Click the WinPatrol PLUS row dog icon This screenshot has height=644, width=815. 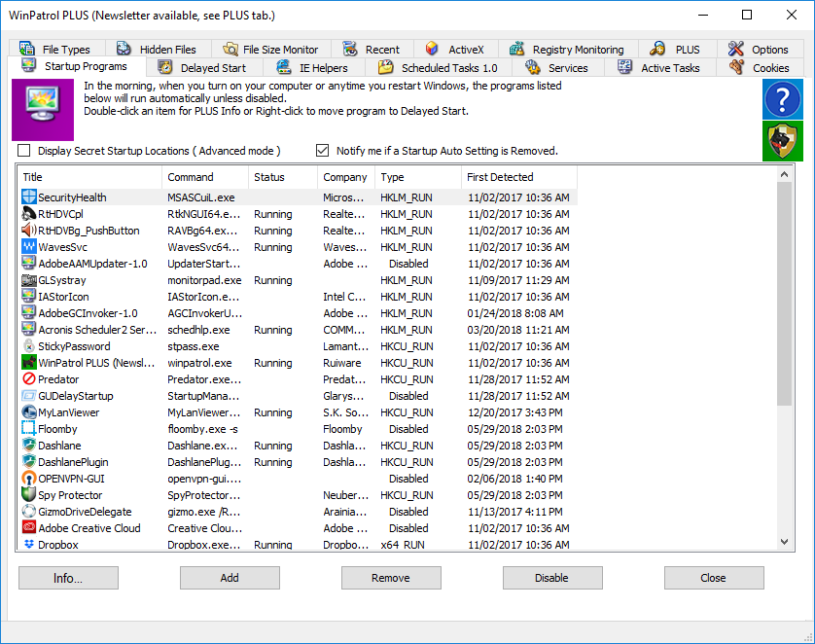coord(29,362)
